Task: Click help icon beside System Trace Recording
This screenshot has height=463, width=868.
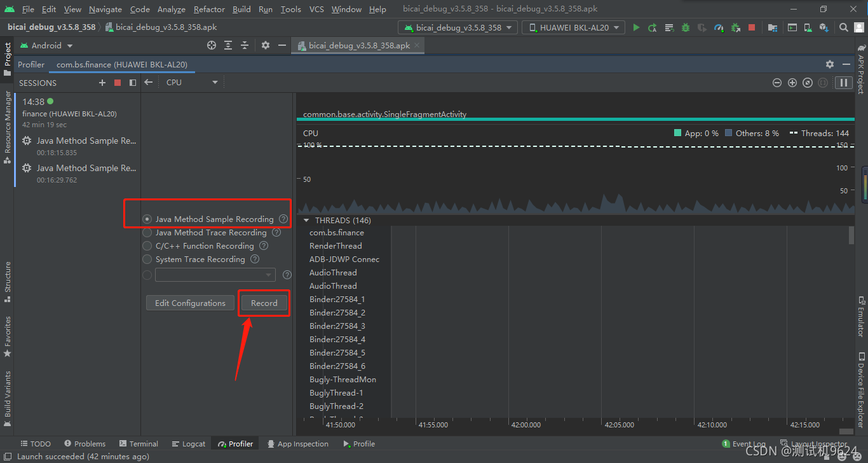Action: 255,259
